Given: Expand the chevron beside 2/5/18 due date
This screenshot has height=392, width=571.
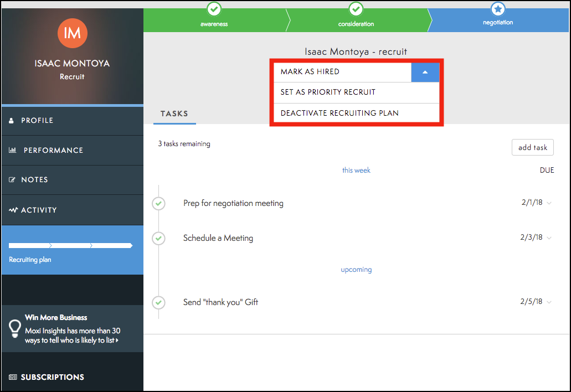Looking at the screenshot, I should (549, 302).
